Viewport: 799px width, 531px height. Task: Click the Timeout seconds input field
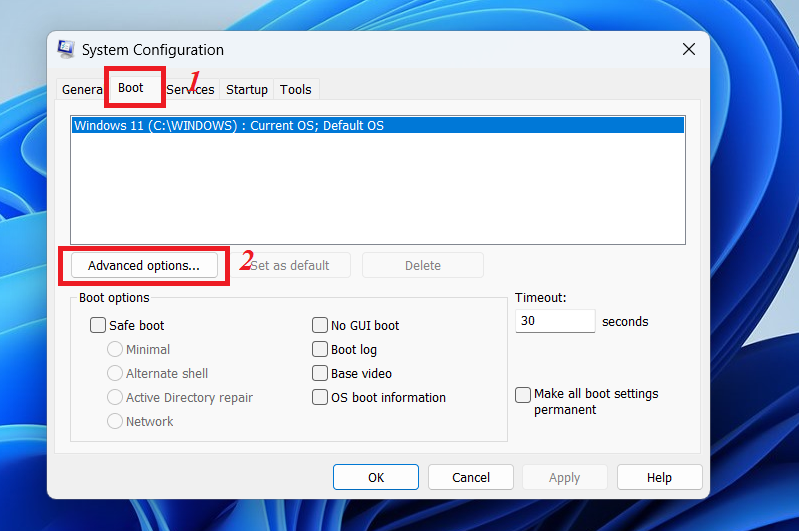[x=555, y=321]
